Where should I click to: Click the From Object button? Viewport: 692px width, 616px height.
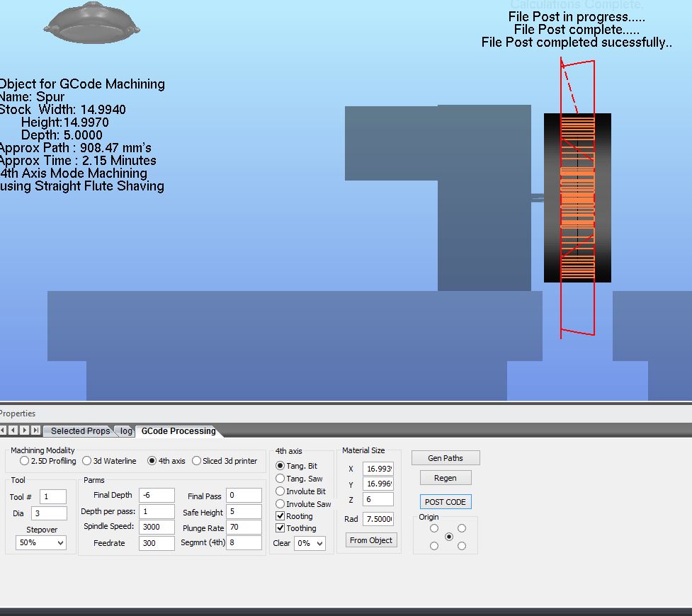click(x=371, y=540)
